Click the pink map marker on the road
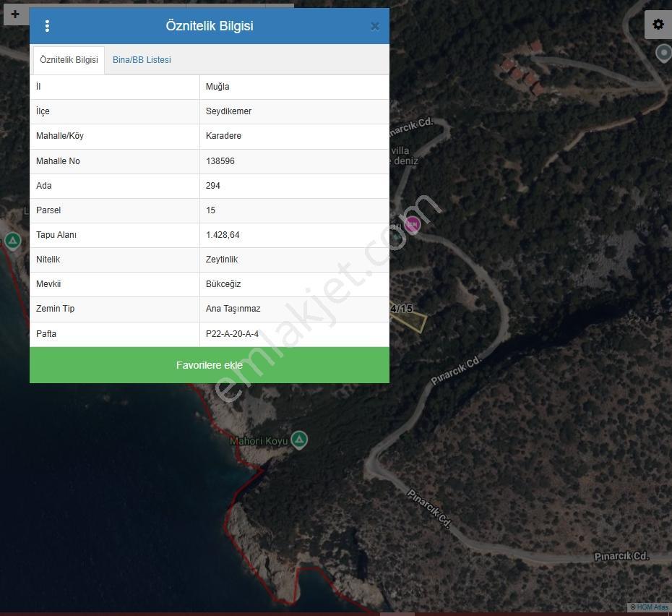The height and width of the screenshot is (616, 672). coord(413,224)
